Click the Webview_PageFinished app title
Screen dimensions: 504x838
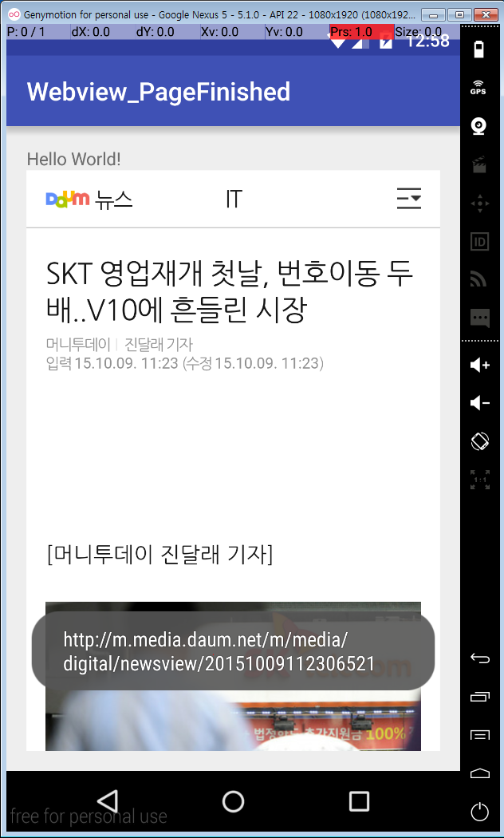159,92
